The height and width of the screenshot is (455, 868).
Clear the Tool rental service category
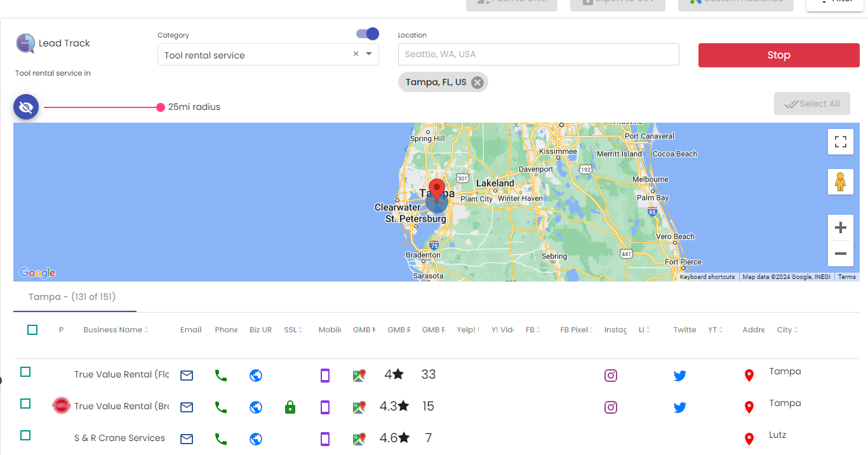(x=356, y=54)
